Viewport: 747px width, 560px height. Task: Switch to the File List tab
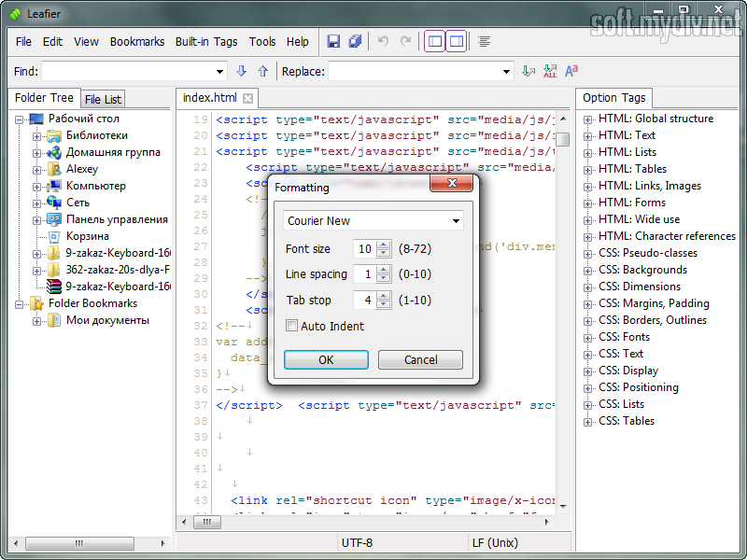click(102, 99)
